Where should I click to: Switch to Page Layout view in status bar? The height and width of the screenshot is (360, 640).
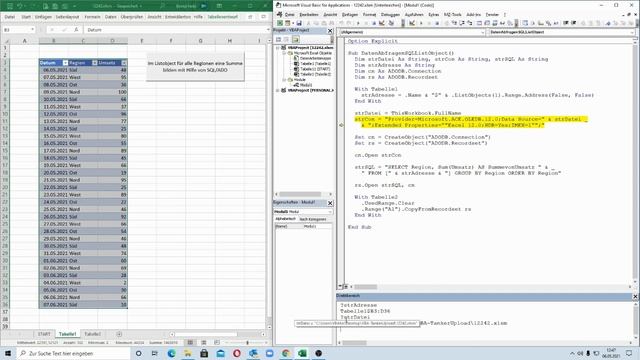[x=204, y=342]
